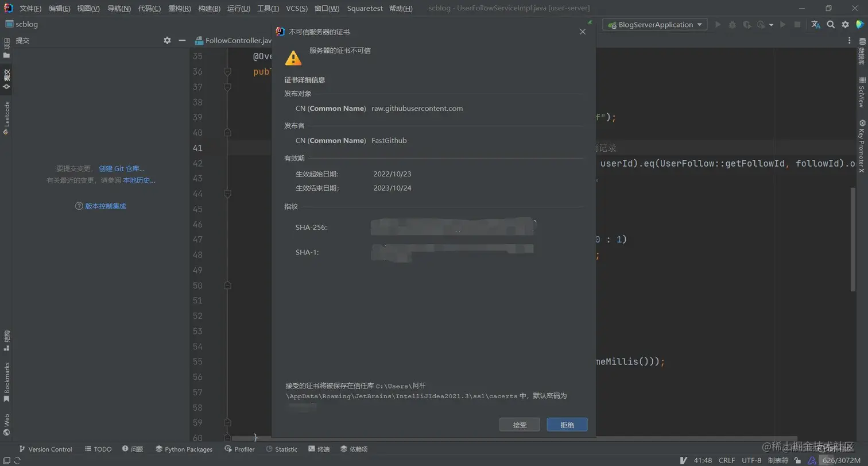Image resolution: width=868 pixels, height=466 pixels.
Task: Open the 项目 tool window on left strip
Action: 6,49
